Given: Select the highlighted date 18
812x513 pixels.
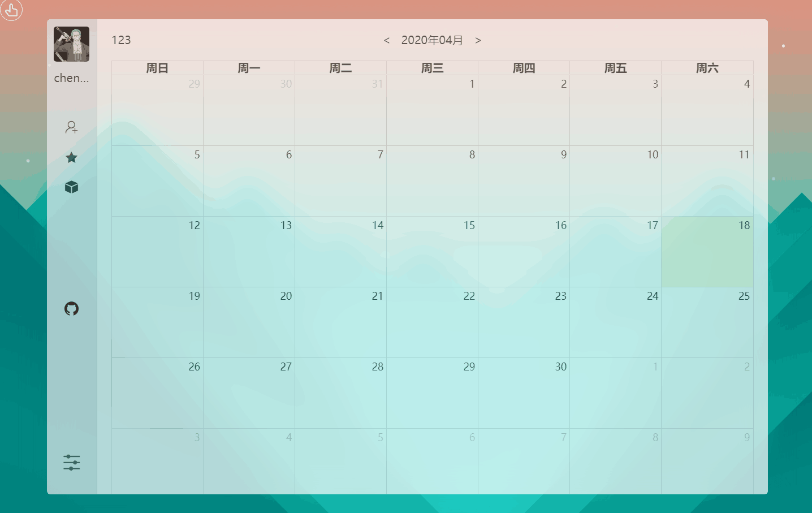Looking at the screenshot, I should click(707, 252).
